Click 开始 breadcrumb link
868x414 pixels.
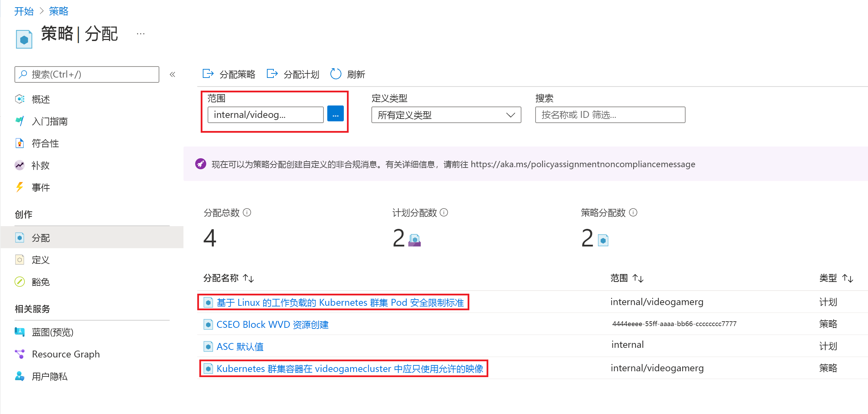[x=24, y=11]
